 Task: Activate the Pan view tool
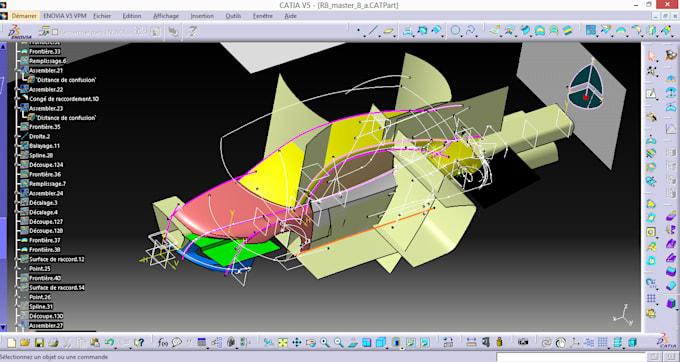(297, 342)
